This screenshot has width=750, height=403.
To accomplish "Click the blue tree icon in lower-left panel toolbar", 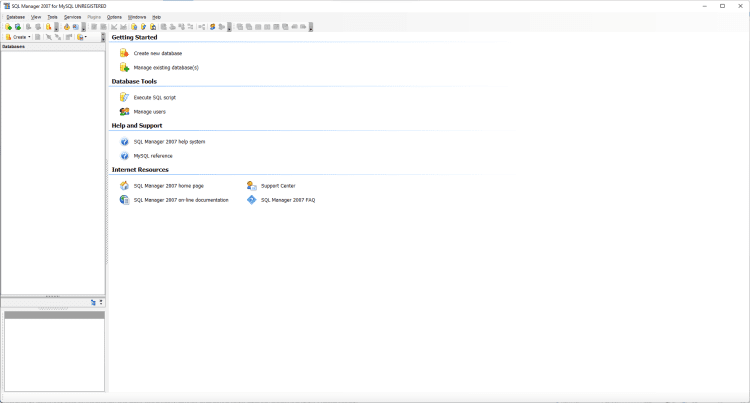I will (x=93, y=303).
